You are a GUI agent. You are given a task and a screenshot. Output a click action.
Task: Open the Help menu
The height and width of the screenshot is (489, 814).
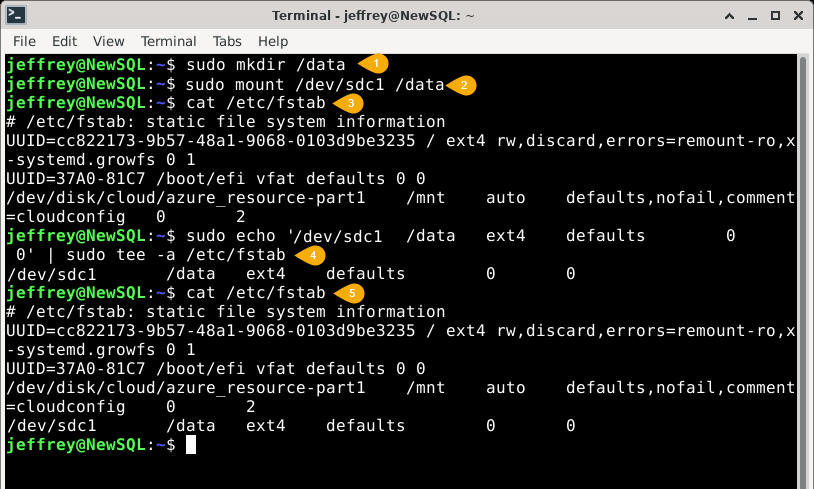[273, 41]
